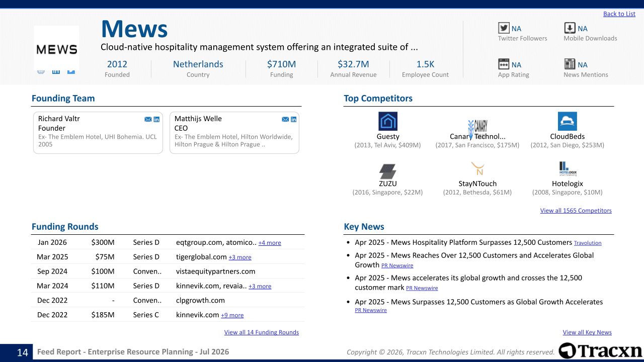Click Matthijs Welle's email icon
644x362 pixels.
click(x=285, y=119)
